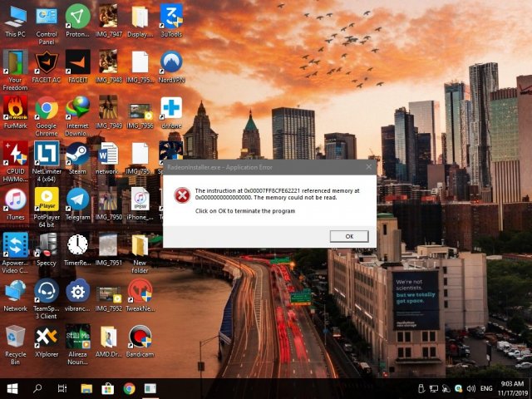This screenshot has width=532, height=399.
Task: Click the taskbar search magnifier icon
Action: [38, 388]
